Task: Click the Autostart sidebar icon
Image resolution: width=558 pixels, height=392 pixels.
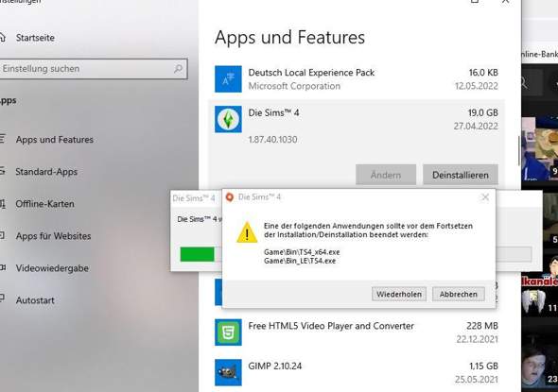Action: 3,298
